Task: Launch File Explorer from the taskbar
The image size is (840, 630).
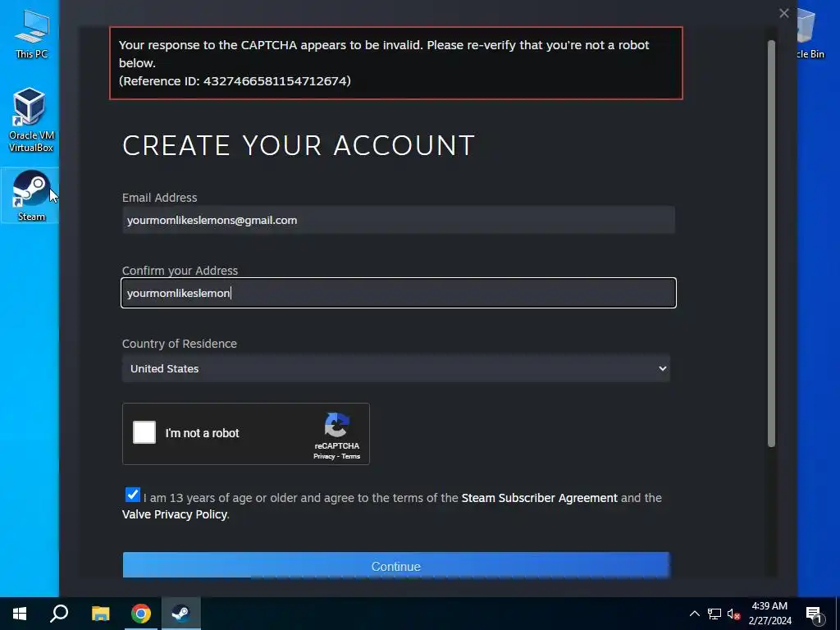Action: tap(100, 614)
